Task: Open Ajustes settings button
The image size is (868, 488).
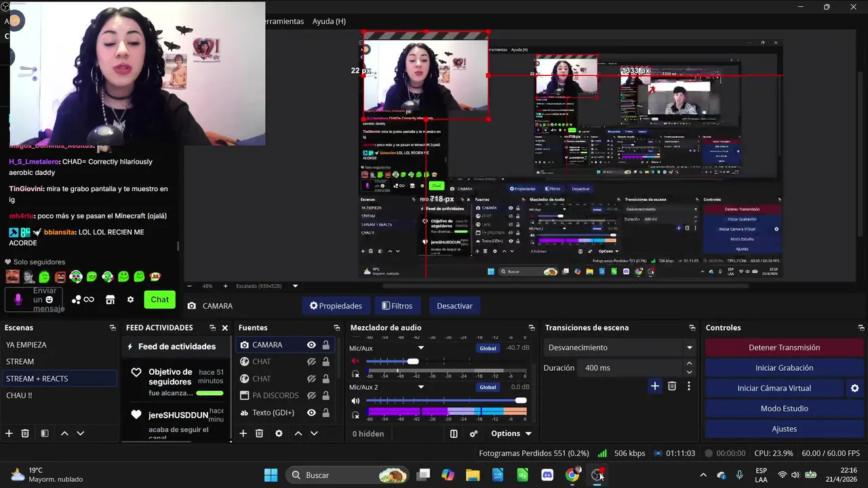Action: click(784, 429)
